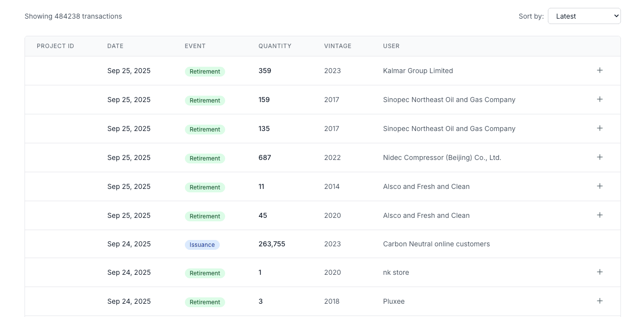Open the Sort by dropdown showing Latest

pos(584,16)
